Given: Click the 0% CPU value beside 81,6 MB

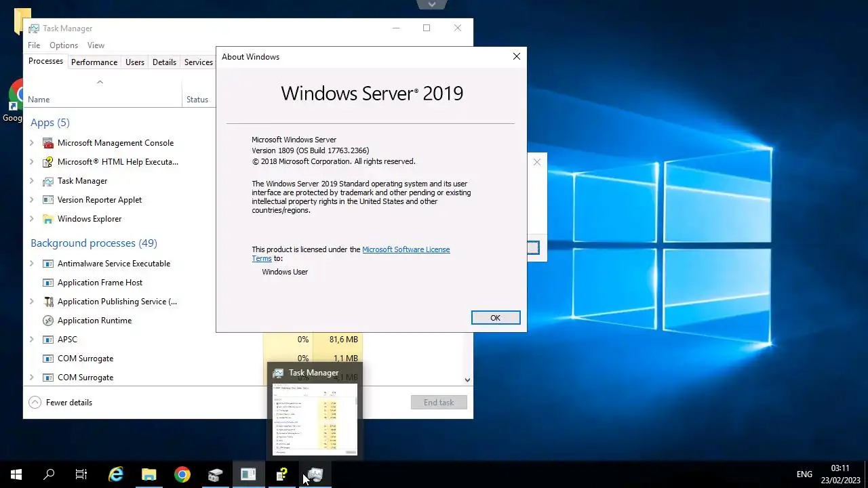Looking at the screenshot, I should (303, 340).
